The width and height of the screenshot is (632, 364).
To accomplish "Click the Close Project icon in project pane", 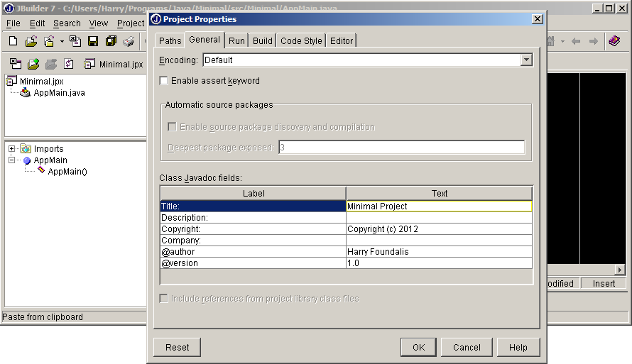I will point(16,64).
